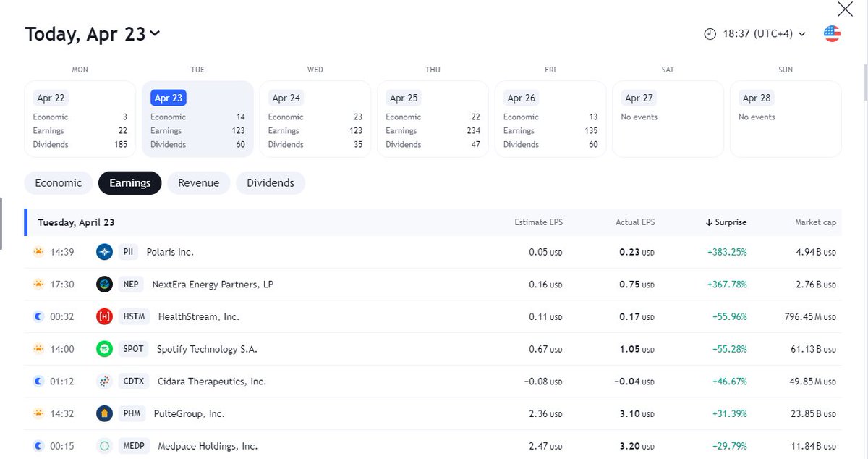The width and height of the screenshot is (868, 459).
Task: Select the Apr 23 Tuesday card
Action: tap(197, 119)
